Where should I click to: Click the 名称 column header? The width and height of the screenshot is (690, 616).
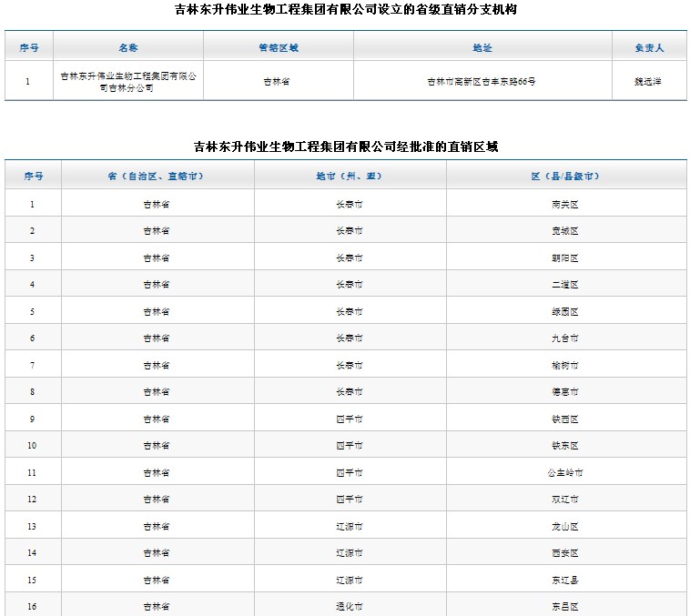coord(128,47)
